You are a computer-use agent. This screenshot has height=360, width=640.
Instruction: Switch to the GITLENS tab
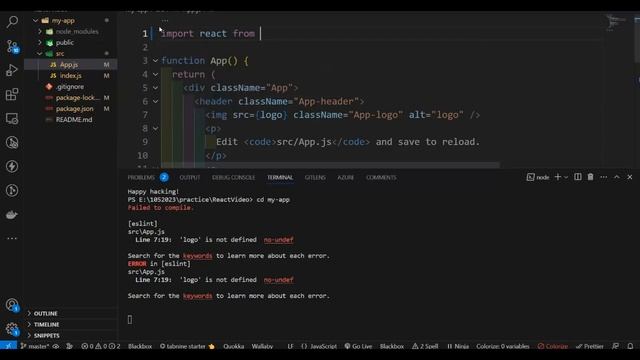(315, 177)
